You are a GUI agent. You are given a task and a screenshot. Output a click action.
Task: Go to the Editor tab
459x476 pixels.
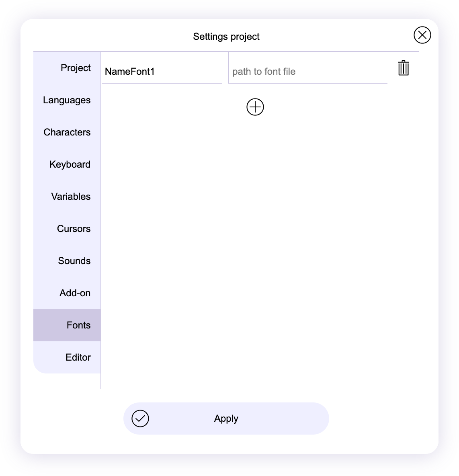(x=78, y=357)
